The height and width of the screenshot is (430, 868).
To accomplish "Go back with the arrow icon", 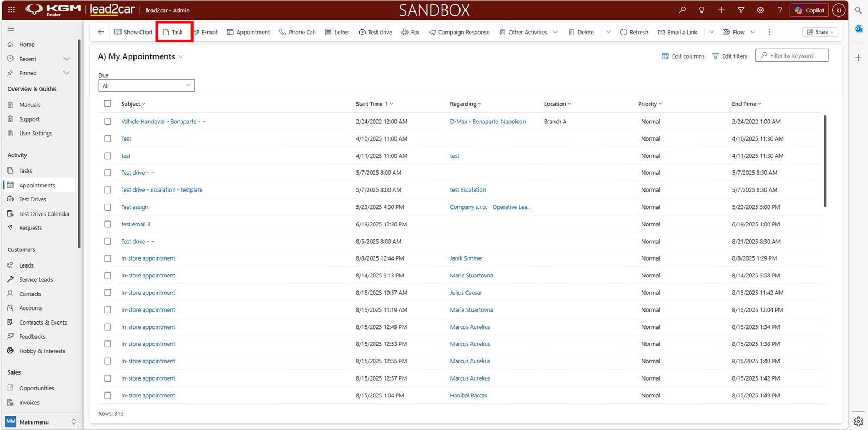I will (101, 32).
